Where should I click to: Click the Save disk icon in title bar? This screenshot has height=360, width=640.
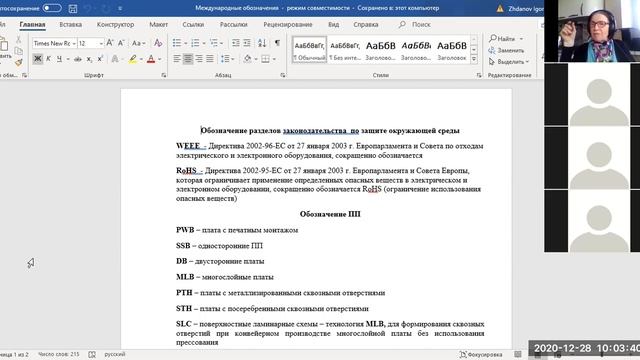click(73, 8)
